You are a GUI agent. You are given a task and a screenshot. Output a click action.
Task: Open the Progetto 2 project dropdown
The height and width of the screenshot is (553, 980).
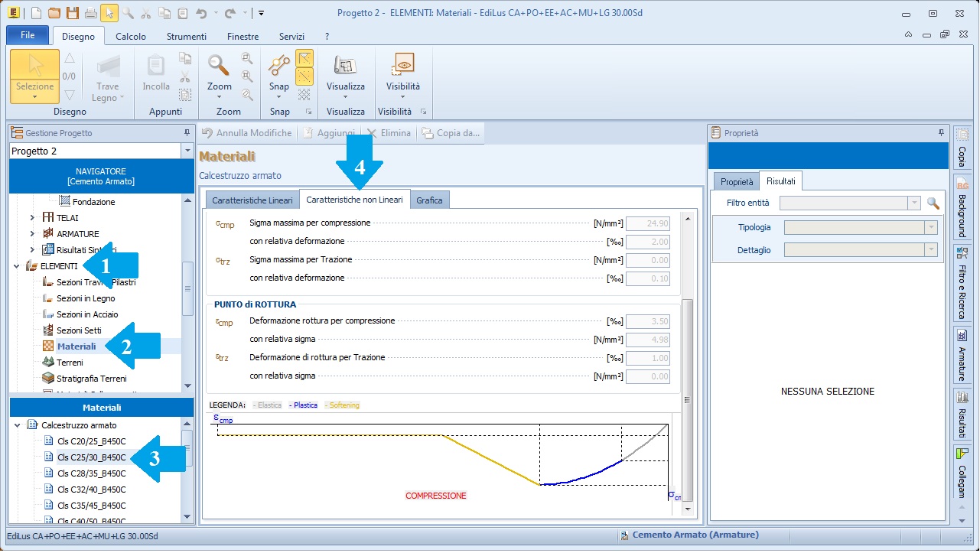pyautogui.click(x=187, y=151)
